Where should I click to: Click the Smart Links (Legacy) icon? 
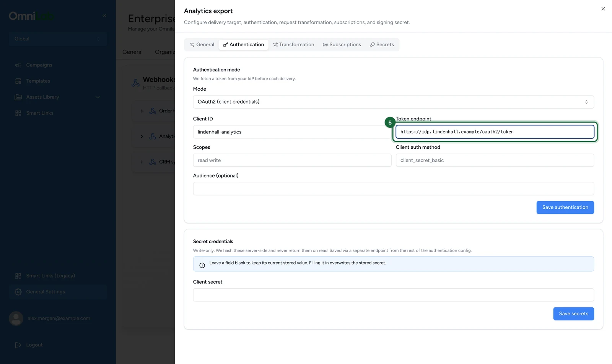[18, 276]
